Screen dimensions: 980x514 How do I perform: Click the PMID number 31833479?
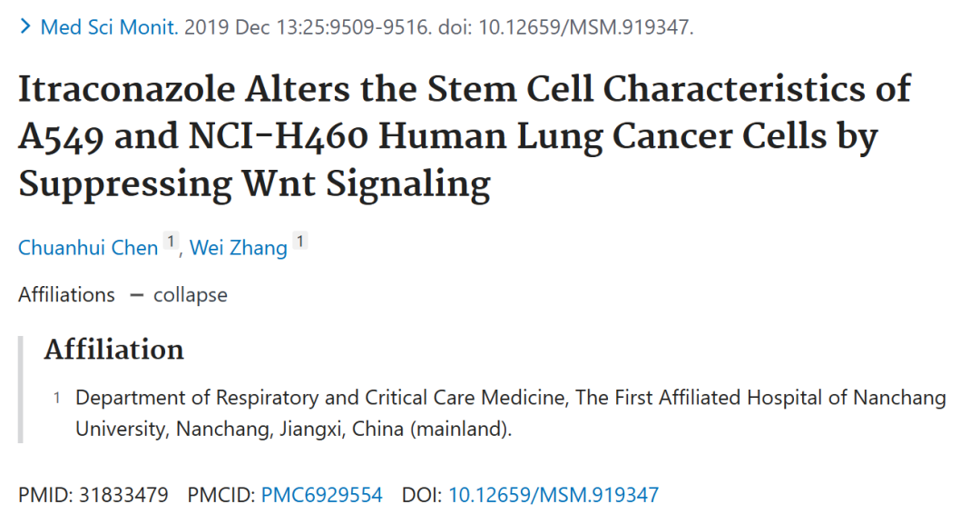click(123, 495)
